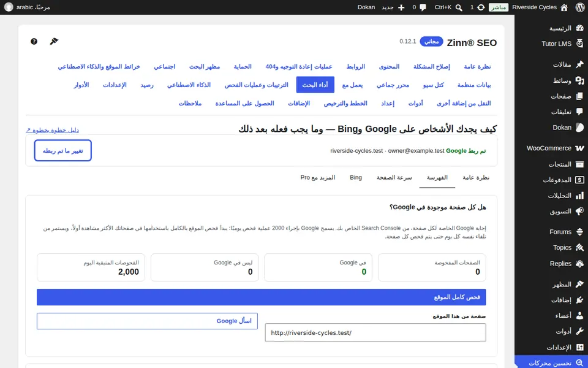
Task: Click the WordPress logo icon
Action: tap(580, 7)
